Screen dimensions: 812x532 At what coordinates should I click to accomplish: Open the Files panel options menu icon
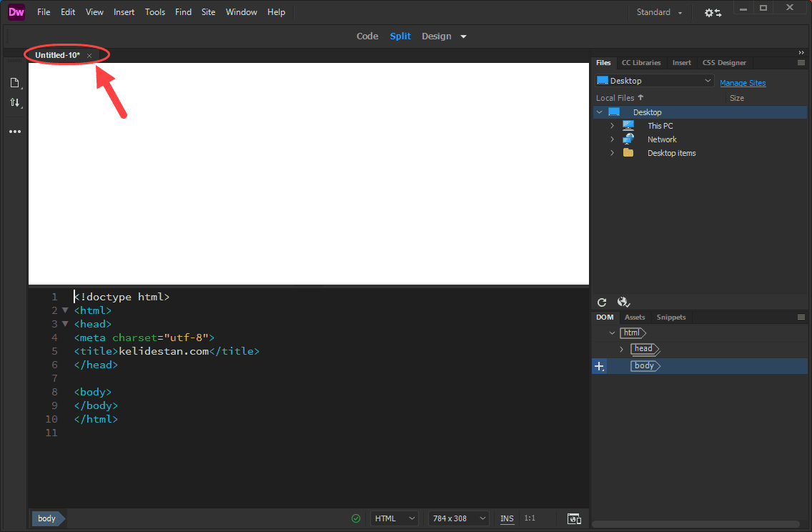pos(801,63)
